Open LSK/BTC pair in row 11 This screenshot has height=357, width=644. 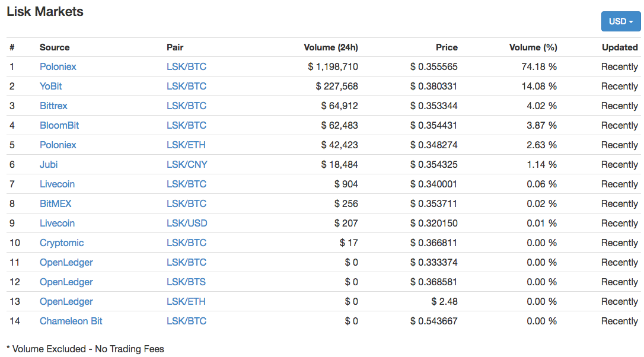(x=186, y=263)
